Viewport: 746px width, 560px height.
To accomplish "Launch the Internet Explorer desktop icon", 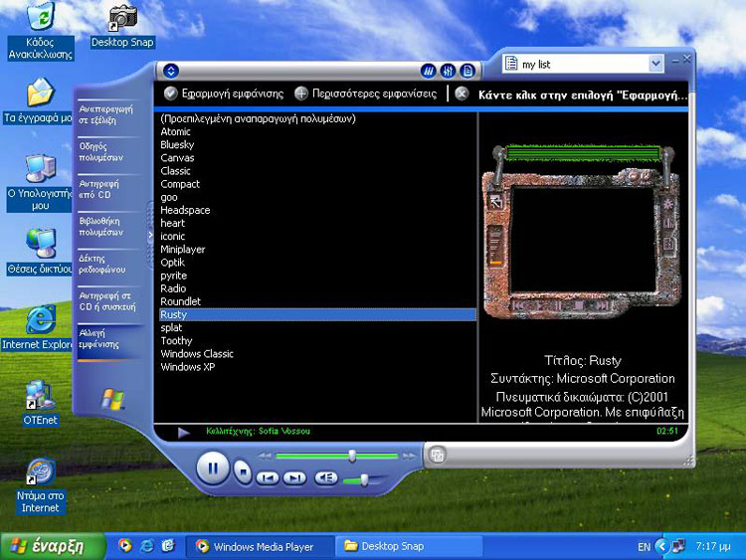I will click(x=38, y=327).
